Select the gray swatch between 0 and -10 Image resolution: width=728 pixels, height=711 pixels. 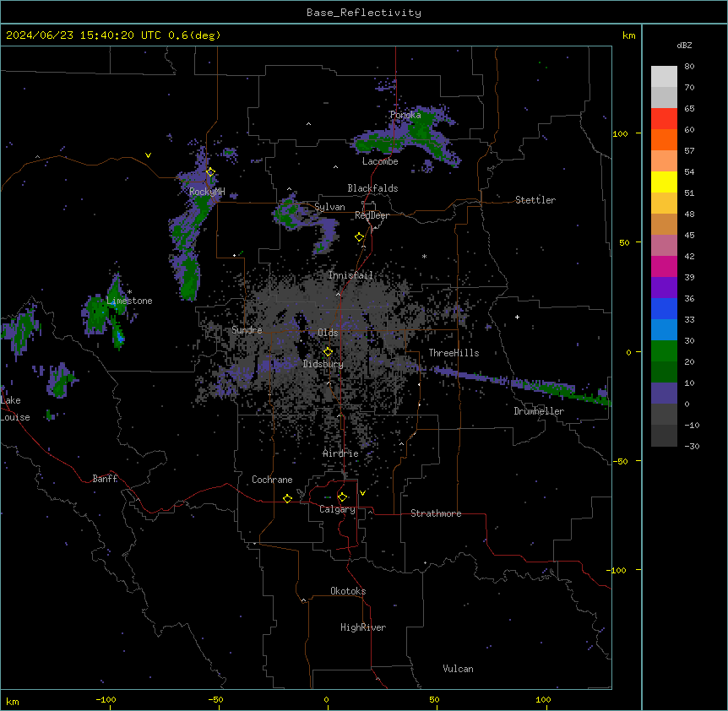[664, 415]
